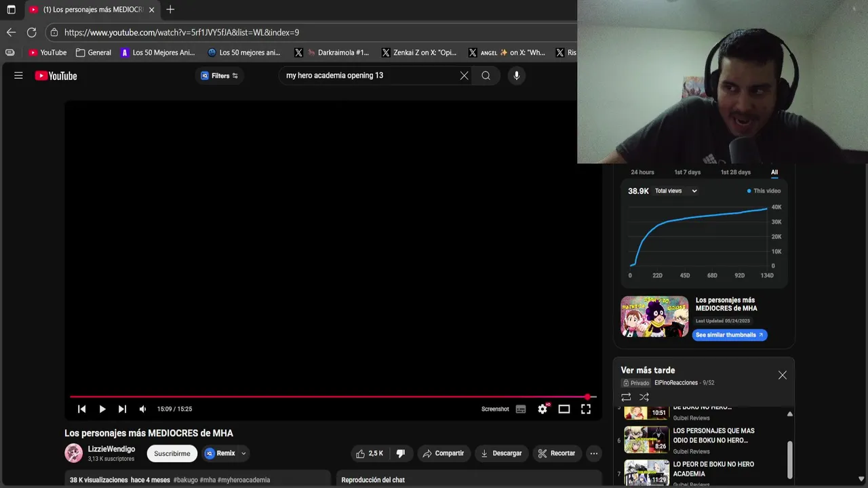This screenshot has height=488, width=868.
Task: Select the 1st 28 days tab
Action: 736,172
